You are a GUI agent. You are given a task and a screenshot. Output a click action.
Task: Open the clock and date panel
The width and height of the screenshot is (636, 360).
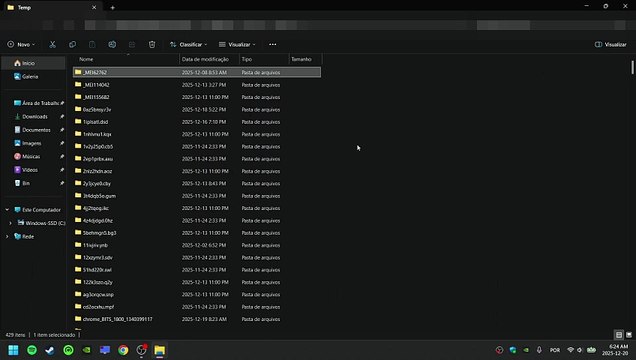tap(615, 350)
